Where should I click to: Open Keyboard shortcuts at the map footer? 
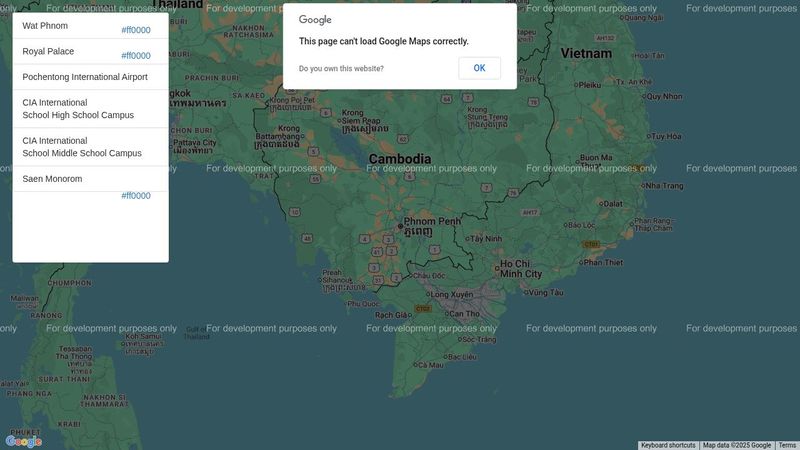coord(668,445)
